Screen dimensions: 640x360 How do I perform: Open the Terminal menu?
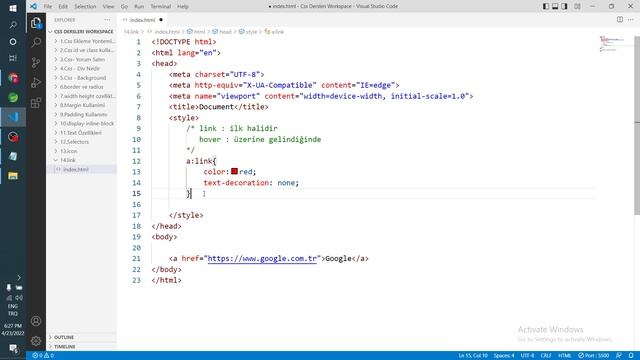point(160,6)
